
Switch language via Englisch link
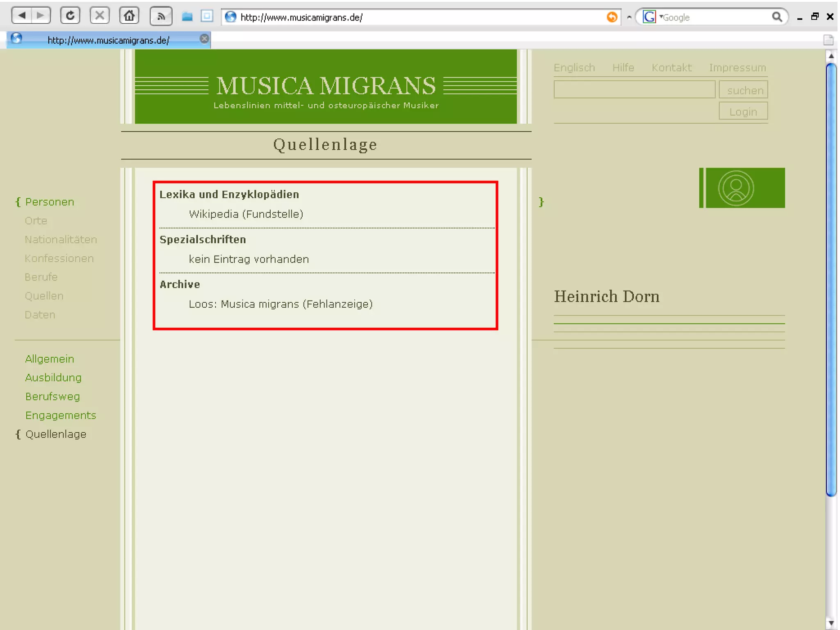click(574, 68)
